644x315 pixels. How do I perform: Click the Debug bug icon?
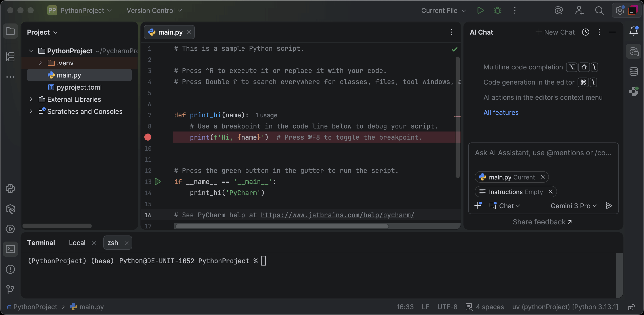[497, 11]
